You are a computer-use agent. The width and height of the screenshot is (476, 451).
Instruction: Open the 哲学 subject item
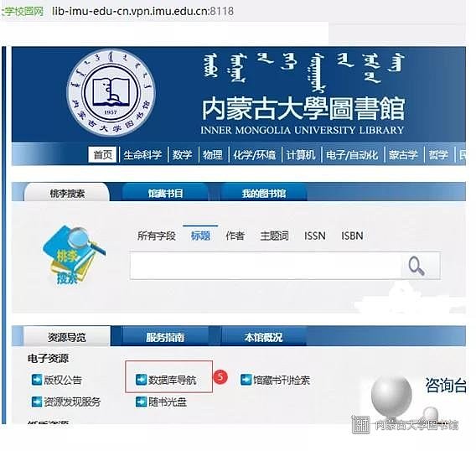point(438,155)
